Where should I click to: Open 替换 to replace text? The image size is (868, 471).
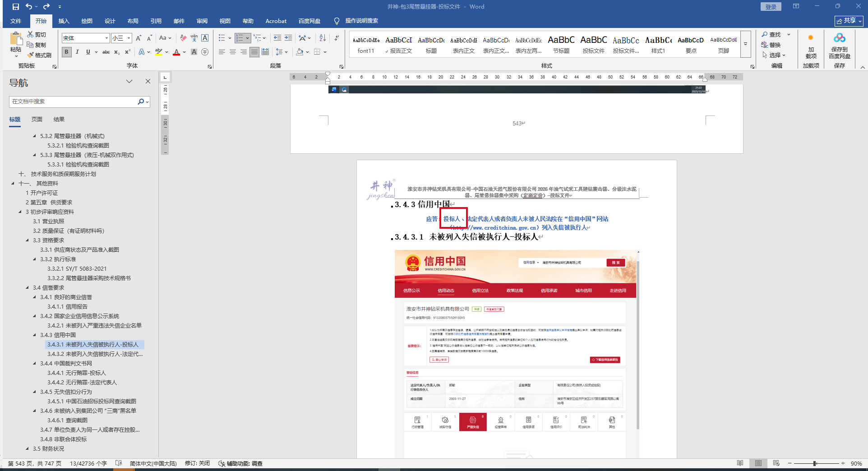pyautogui.click(x=771, y=45)
